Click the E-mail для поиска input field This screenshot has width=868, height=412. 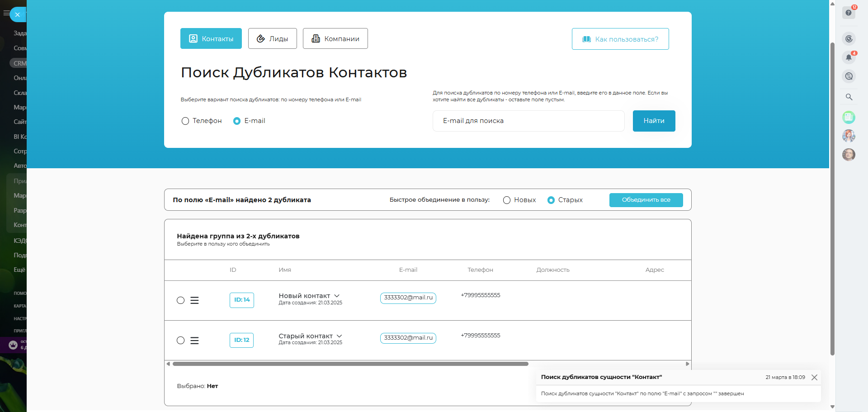click(528, 121)
